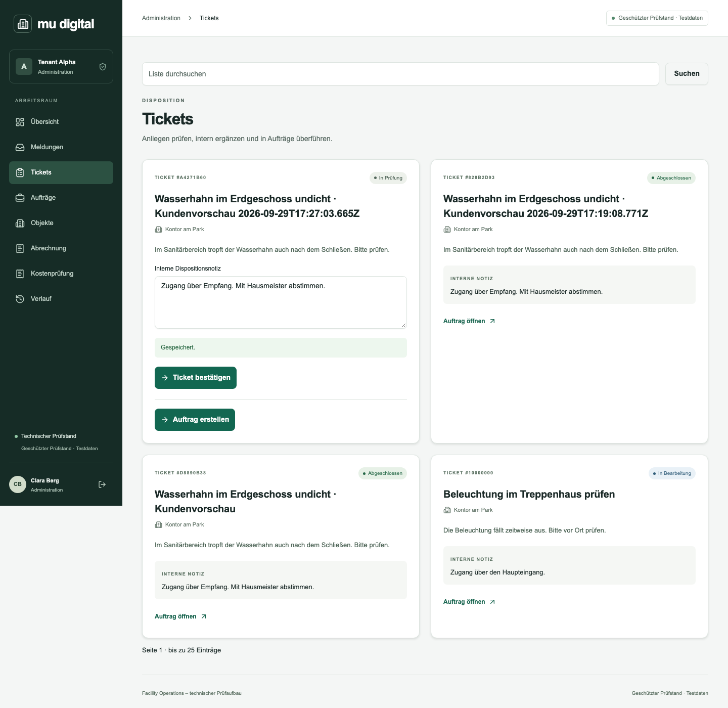Click arrow icon of Auftrag öffnen in #828B2D93
Screen dimensions: 728x708
pos(492,321)
